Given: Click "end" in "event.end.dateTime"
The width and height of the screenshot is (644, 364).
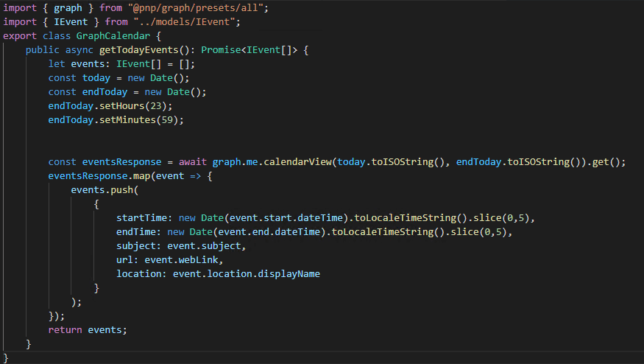Looking at the screenshot, I should [x=261, y=231].
